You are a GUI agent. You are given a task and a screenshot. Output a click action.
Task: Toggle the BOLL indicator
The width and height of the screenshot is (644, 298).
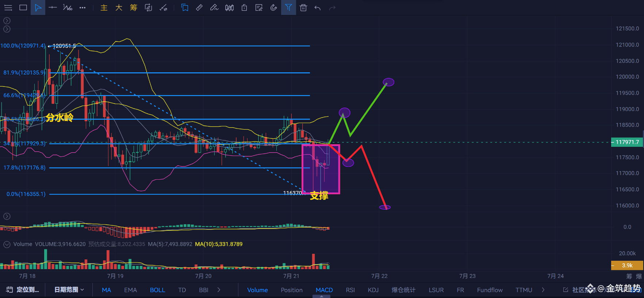(157, 290)
